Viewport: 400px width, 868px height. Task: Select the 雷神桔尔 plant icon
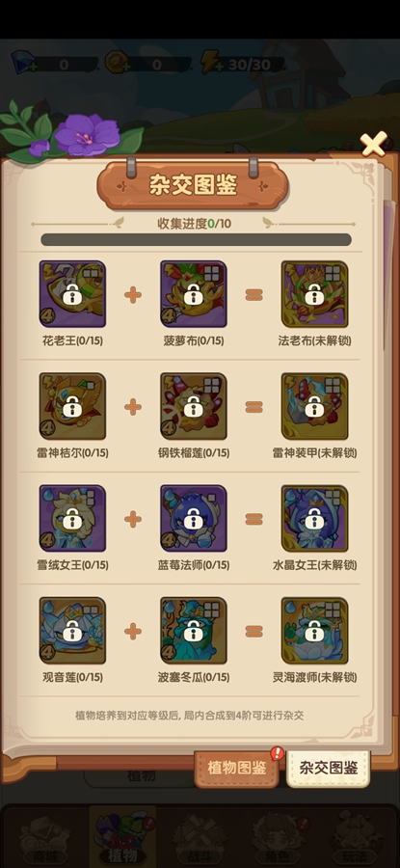click(72, 406)
